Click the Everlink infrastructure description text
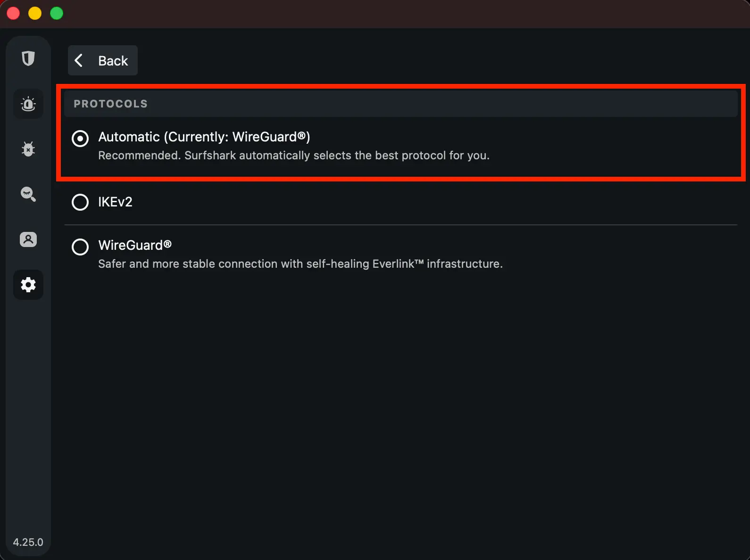The height and width of the screenshot is (560, 750). [300, 264]
